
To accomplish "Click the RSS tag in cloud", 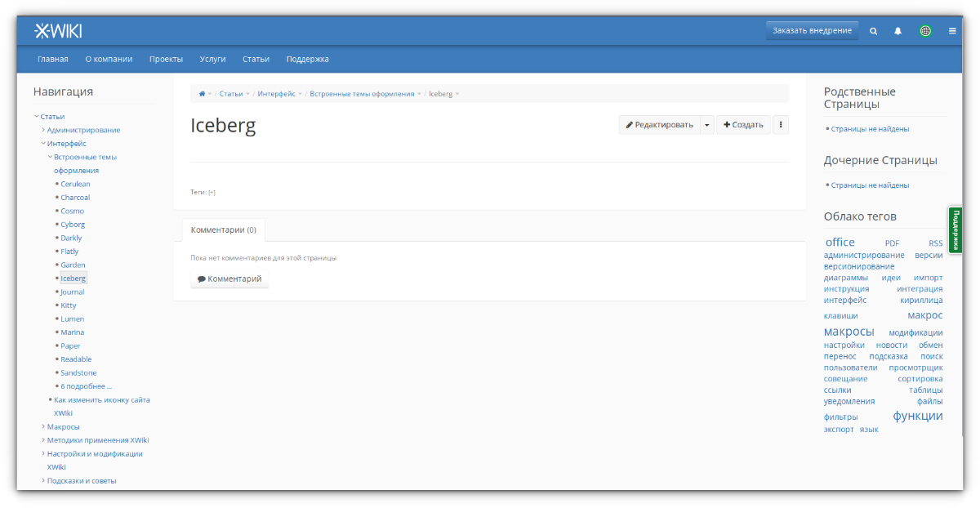I will [x=935, y=243].
